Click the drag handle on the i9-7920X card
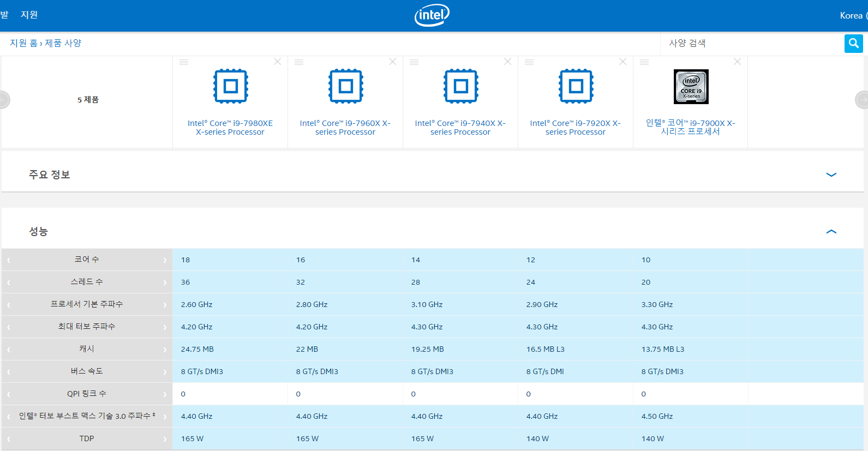Screen dimensions: 868x451 529,62
